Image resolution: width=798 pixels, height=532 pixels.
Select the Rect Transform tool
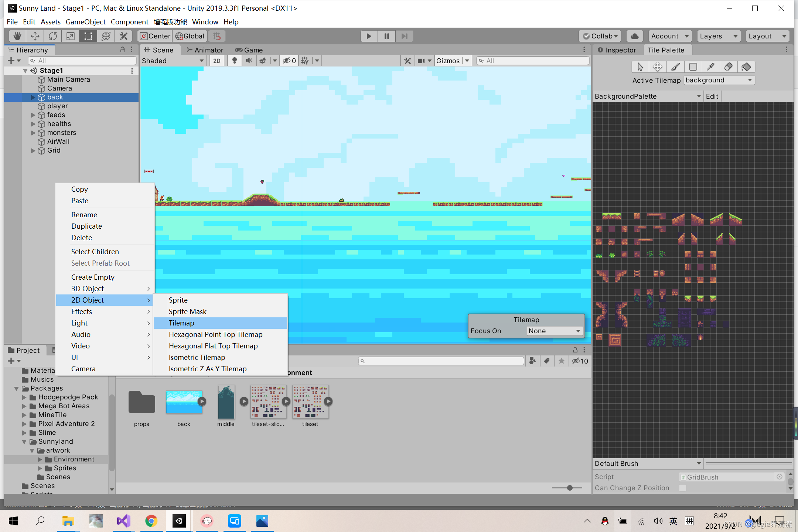(x=88, y=36)
